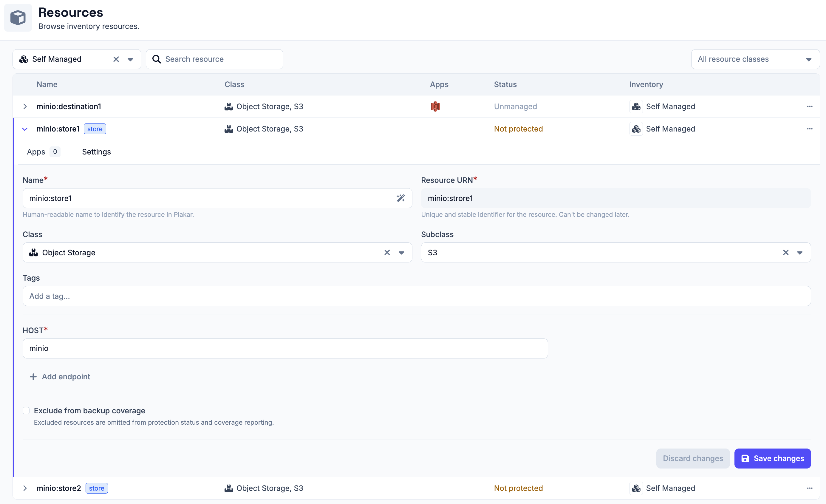The image size is (826, 504).
Task: Click the Apps count badge showing 0
Action: (x=55, y=151)
